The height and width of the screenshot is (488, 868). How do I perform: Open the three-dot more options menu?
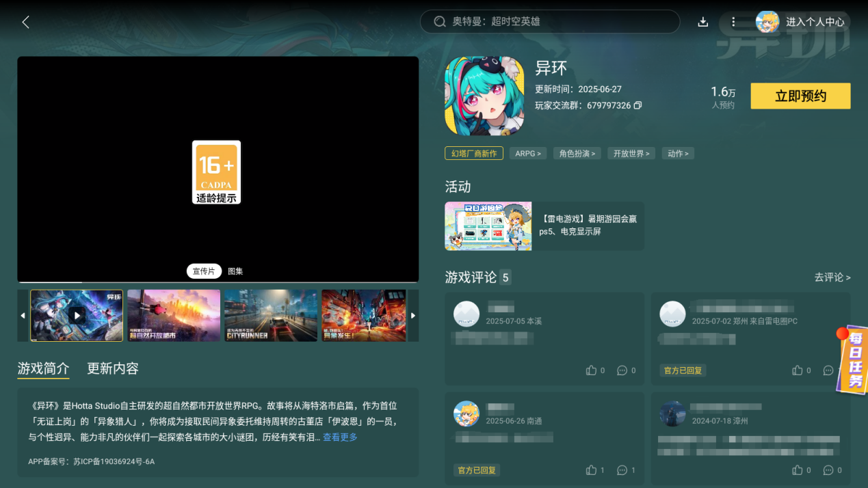pyautogui.click(x=734, y=21)
